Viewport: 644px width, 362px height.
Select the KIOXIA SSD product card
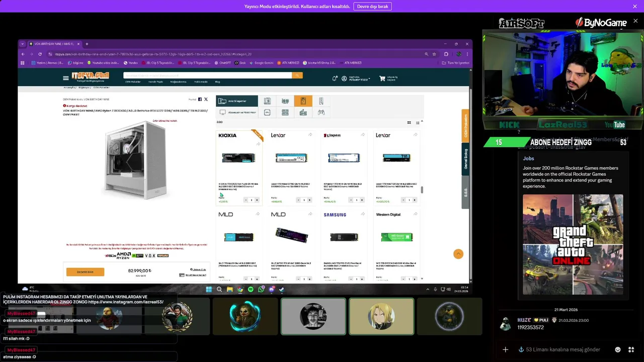point(239,167)
